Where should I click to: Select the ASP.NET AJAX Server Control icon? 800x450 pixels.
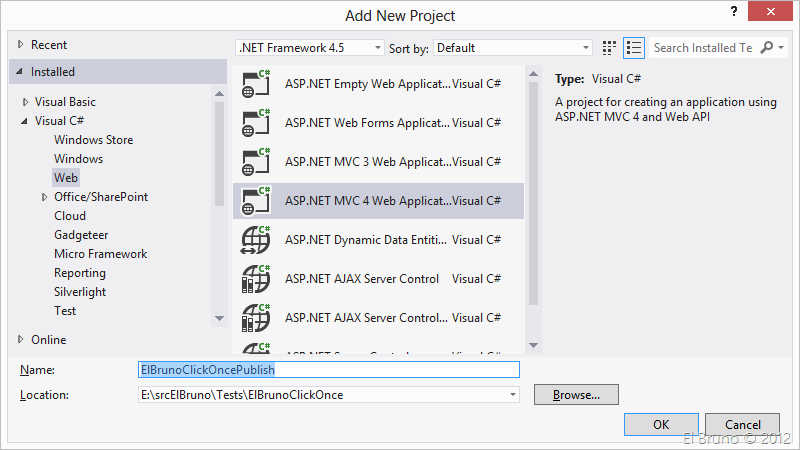pyautogui.click(x=256, y=279)
